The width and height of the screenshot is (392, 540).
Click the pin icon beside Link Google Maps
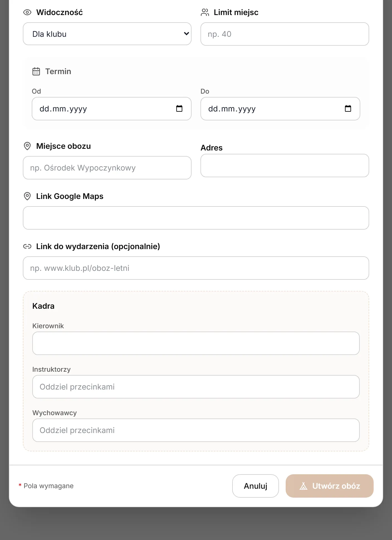(27, 196)
